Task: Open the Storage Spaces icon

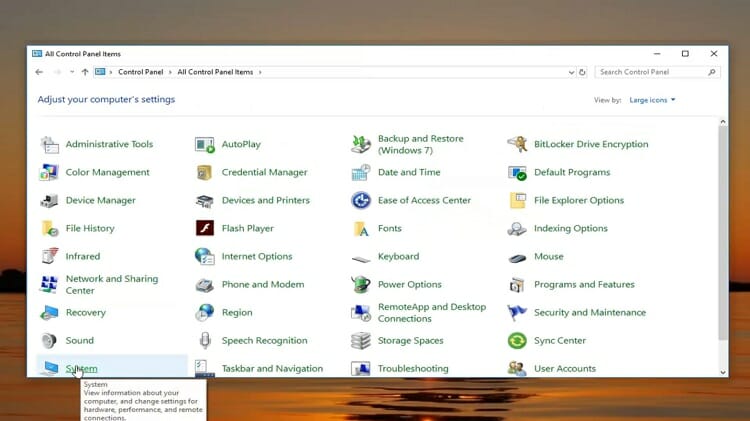Action: coord(361,341)
